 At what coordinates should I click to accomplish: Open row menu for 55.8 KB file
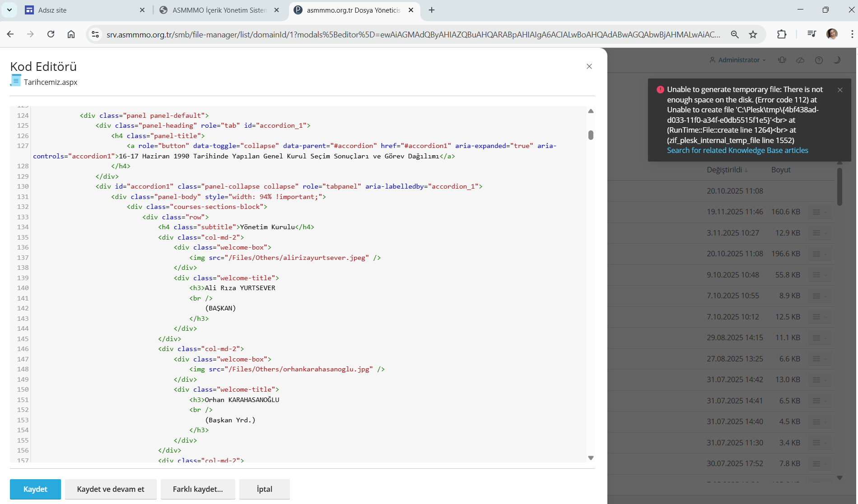820,275
